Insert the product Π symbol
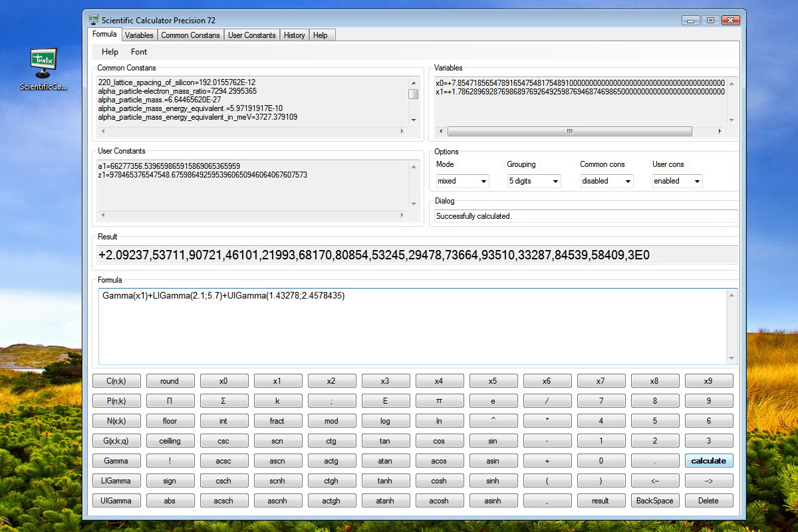The width and height of the screenshot is (798, 532). point(170,401)
